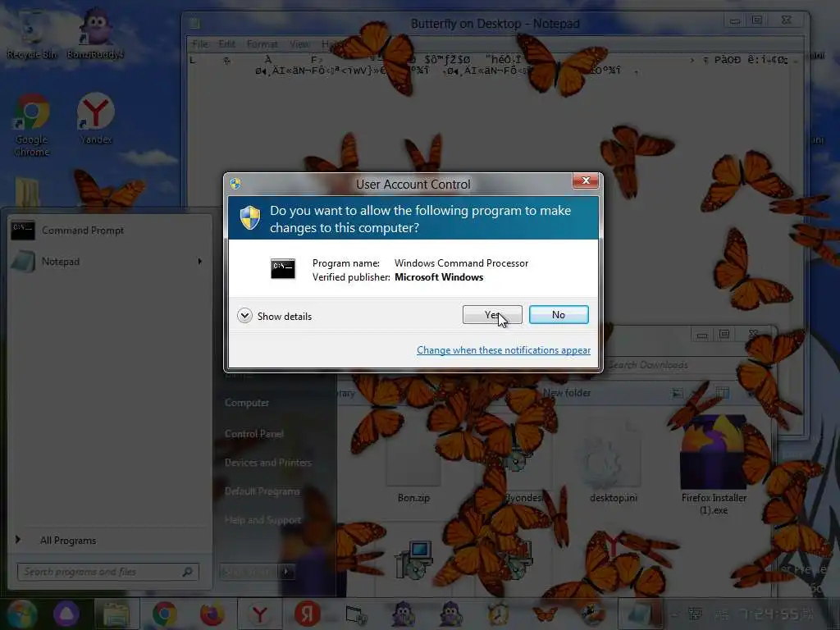Expand All Programs in Start menu
840x630 pixels.
pyautogui.click(x=68, y=541)
